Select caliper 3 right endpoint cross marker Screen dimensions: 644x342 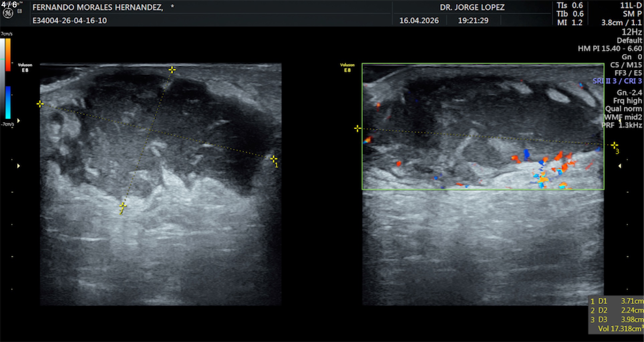click(614, 145)
